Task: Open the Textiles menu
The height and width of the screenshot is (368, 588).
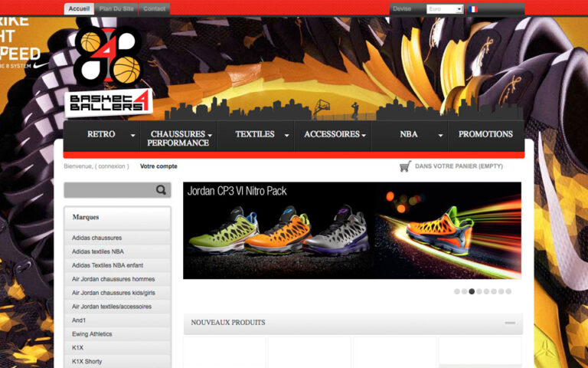Action: (x=255, y=134)
